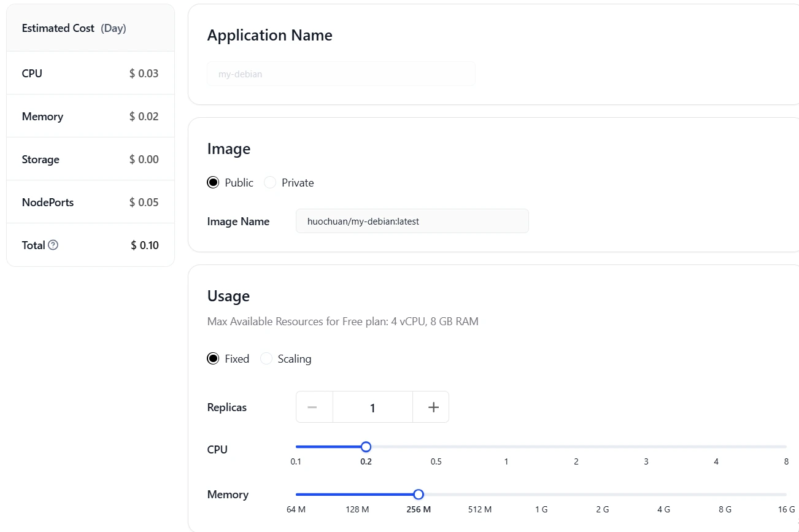
Task: Increase replicas with the plus button
Action: click(433, 407)
